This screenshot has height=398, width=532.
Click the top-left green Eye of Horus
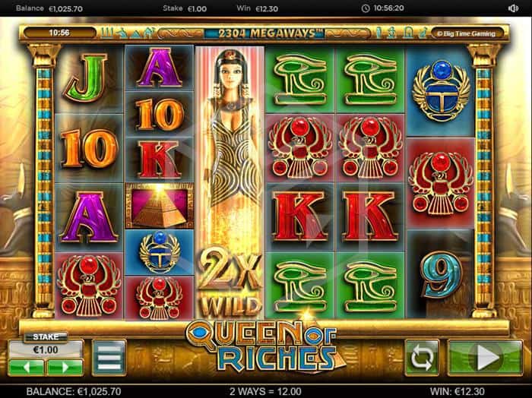pyautogui.click(x=300, y=80)
